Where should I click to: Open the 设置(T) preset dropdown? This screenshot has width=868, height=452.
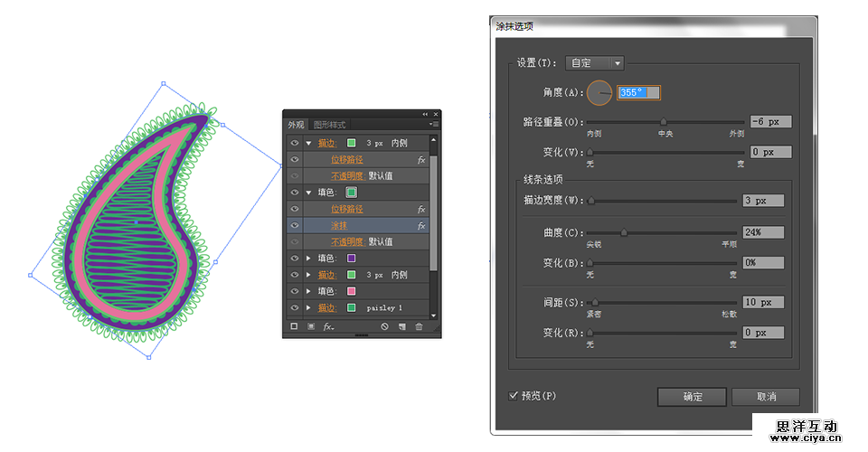594,63
